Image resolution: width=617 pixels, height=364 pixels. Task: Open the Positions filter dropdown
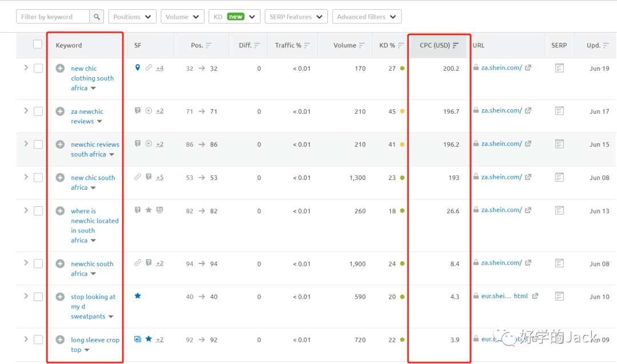pyautogui.click(x=132, y=17)
